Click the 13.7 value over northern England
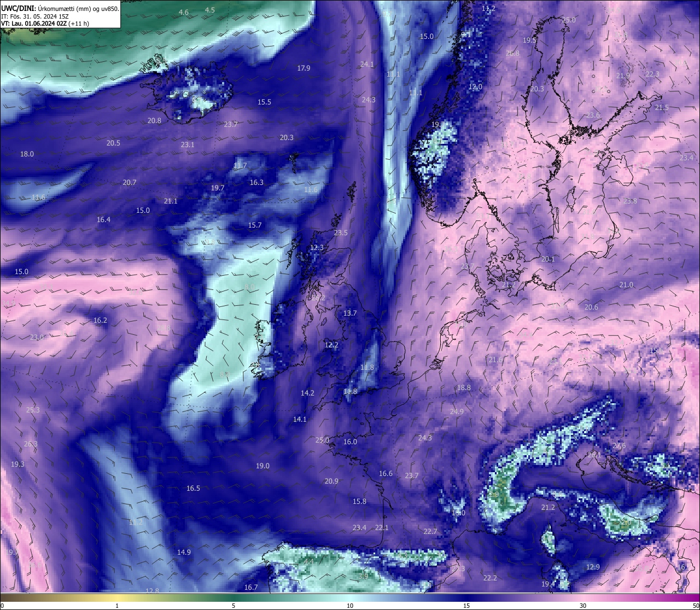 (x=350, y=313)
